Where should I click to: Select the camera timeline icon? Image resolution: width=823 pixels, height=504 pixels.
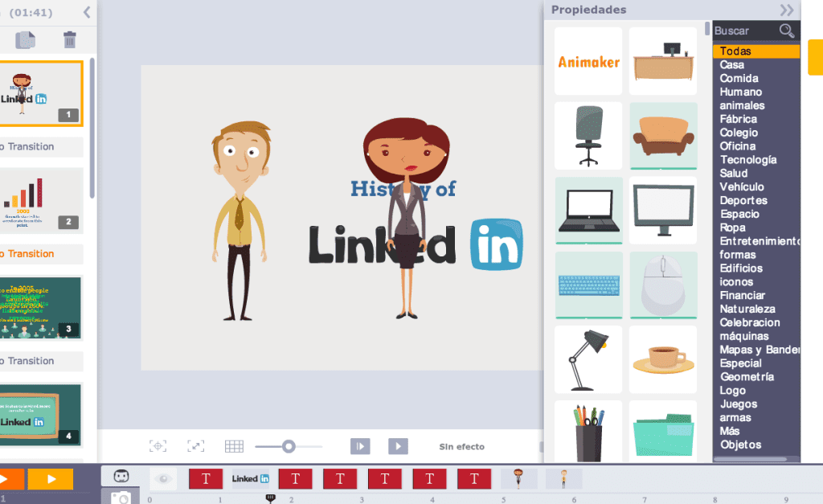click(121, 498)
